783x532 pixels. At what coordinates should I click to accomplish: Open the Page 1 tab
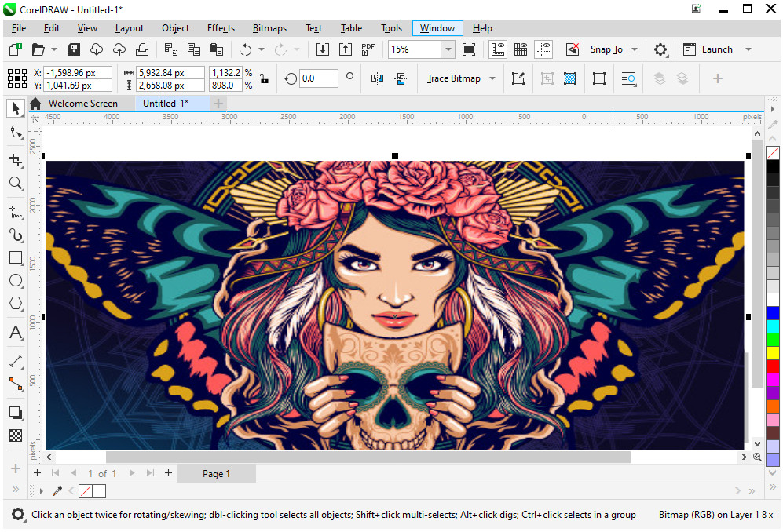click(x=216, y=474)
